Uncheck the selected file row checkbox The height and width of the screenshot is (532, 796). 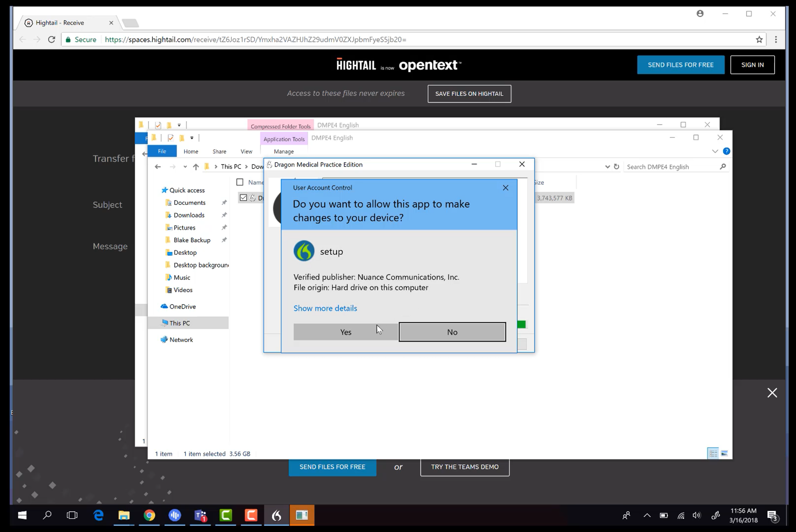pyautogui.click(x=243, y=197)
